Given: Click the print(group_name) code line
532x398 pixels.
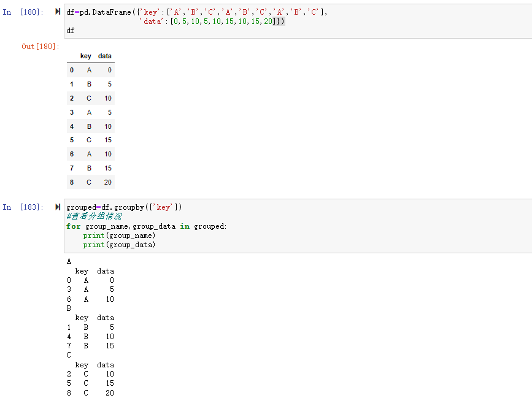Looking at the screenshot, I should click(119, 235).
